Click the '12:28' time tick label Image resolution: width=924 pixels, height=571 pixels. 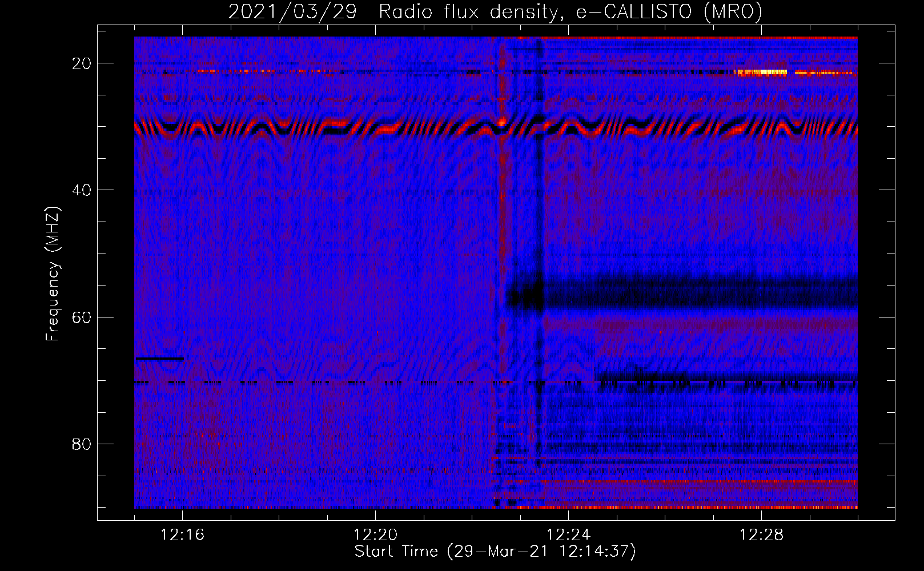761,535
